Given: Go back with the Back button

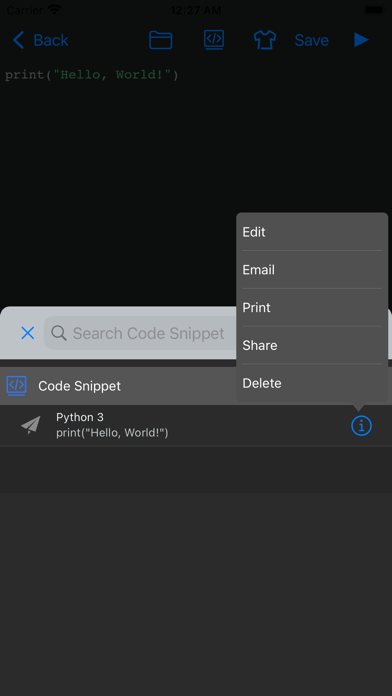Looking at the screenshot, I should point(40,40).
